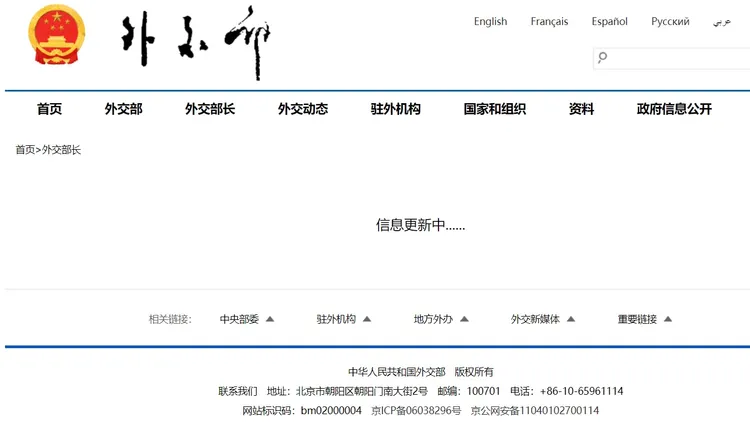The height and width of the screenshot is (422, 750).
Task: Click the 外交部 calligraphy title logo
Action: tap(196, 42)
